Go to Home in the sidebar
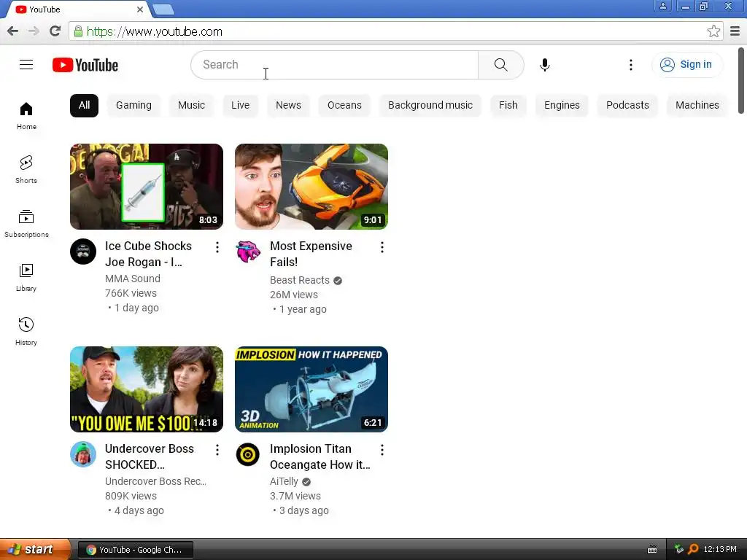747x560 pixels. 26,116
